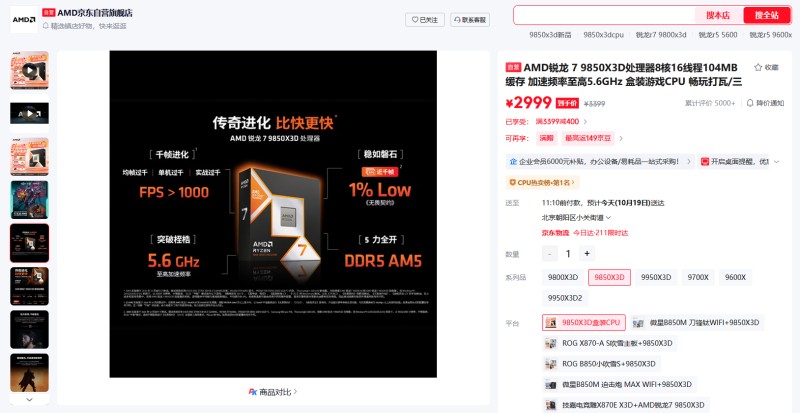Click the main product image
The width and height of the screenshot is (800, 413).
coord(273,214)
